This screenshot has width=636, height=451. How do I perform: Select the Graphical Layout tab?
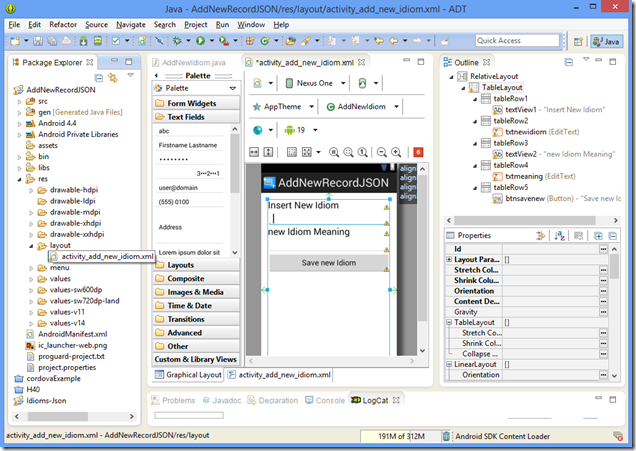point(189,375)
